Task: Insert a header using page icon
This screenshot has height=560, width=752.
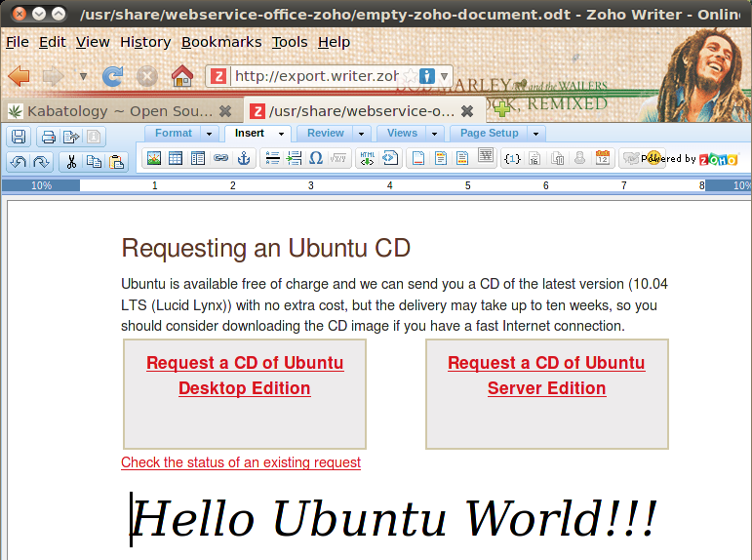Action: [440, 158]
